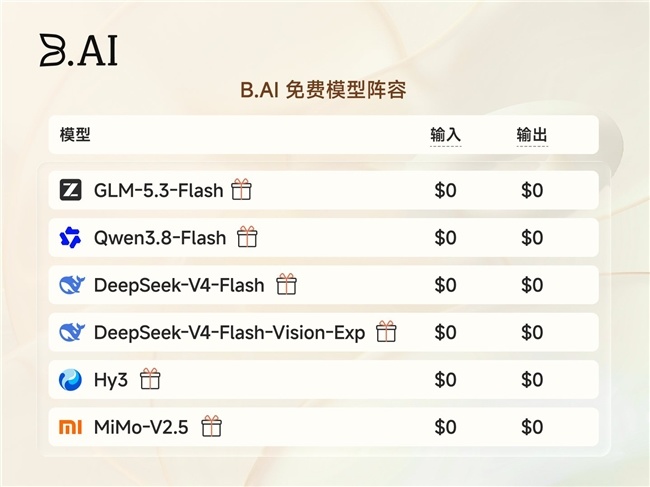
Task: Select the Qwen3.8-Flash model name
Action: pyautogui.click(x=160, y=238)
